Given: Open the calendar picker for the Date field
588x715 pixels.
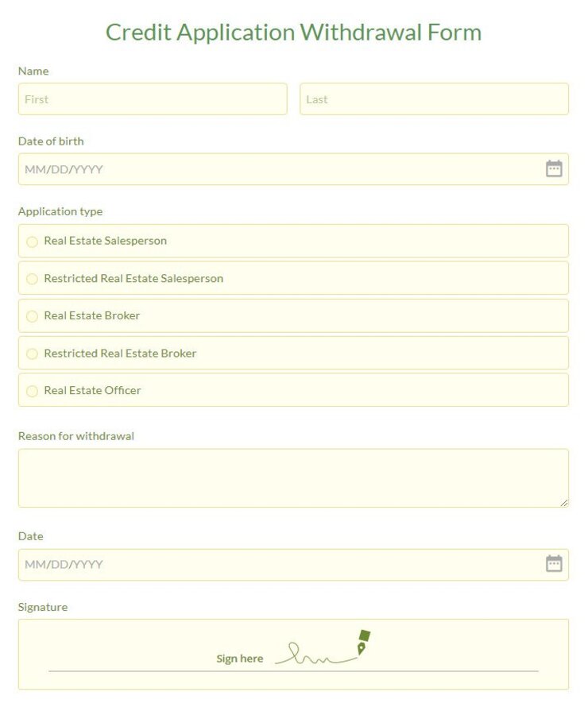Looking at the screenshot, I should point(554,563).
